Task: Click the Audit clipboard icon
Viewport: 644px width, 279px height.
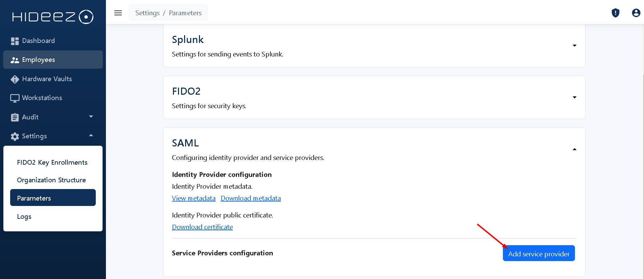Action: tap(15, 117)
